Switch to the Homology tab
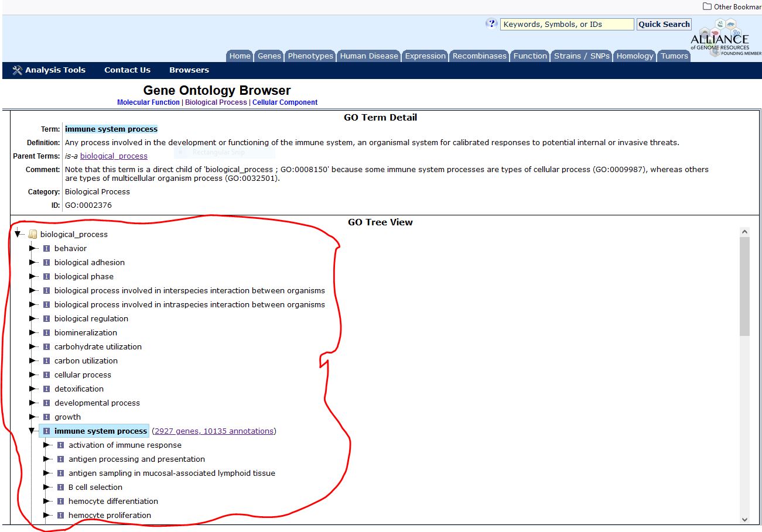Image resolution: width=762 pixels, height=532 pixels. 634,56
